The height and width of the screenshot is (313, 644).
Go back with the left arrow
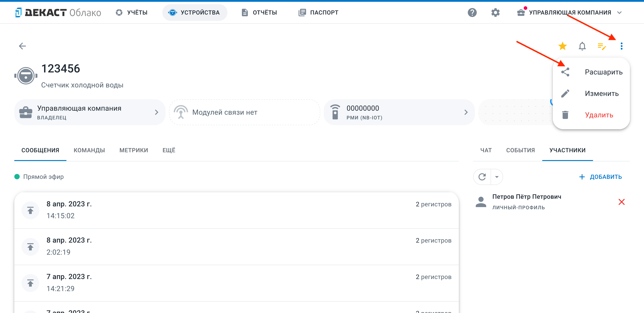pyautogui.click(x=23, y=46)
